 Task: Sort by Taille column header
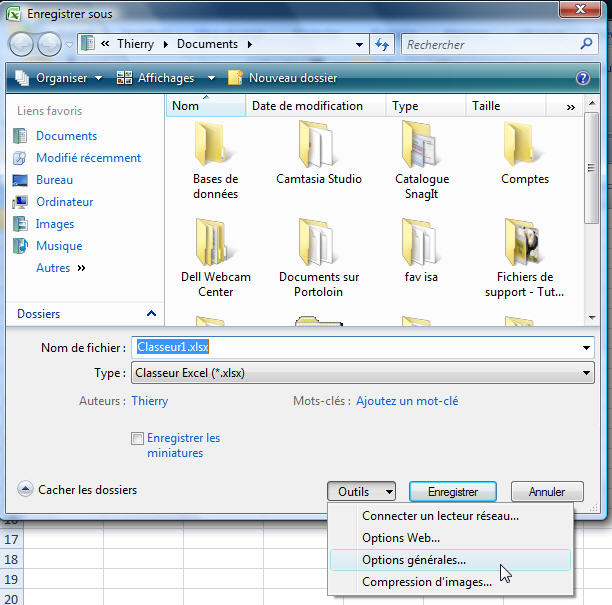505,106
